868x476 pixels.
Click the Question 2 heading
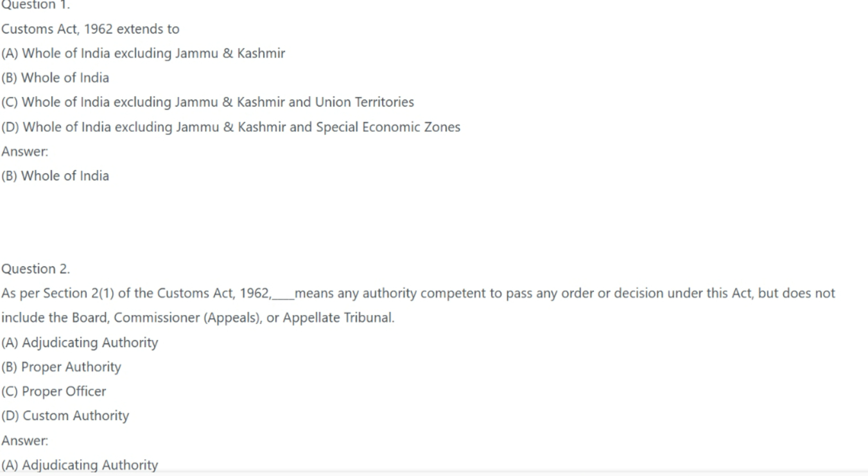click(x=36, y=269)
